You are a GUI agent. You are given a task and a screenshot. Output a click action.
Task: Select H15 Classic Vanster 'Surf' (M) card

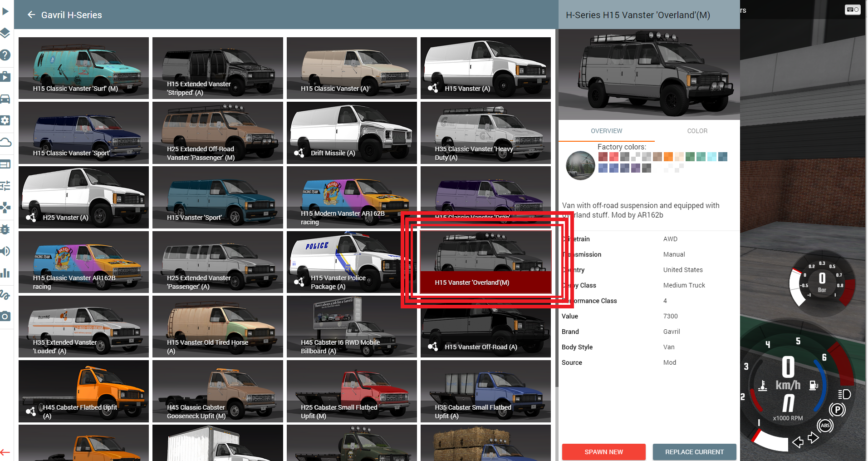coord(83,68)
